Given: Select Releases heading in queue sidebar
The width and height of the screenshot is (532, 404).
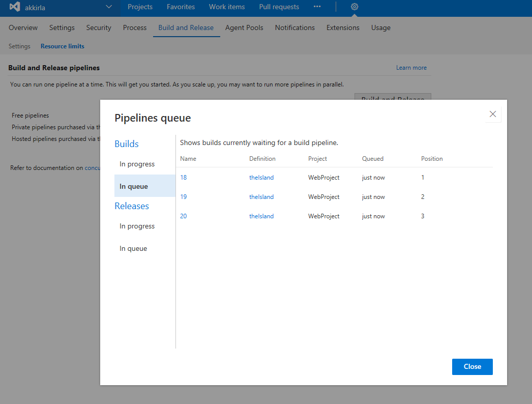Looking at the screenshot, I should coord(132,206).
